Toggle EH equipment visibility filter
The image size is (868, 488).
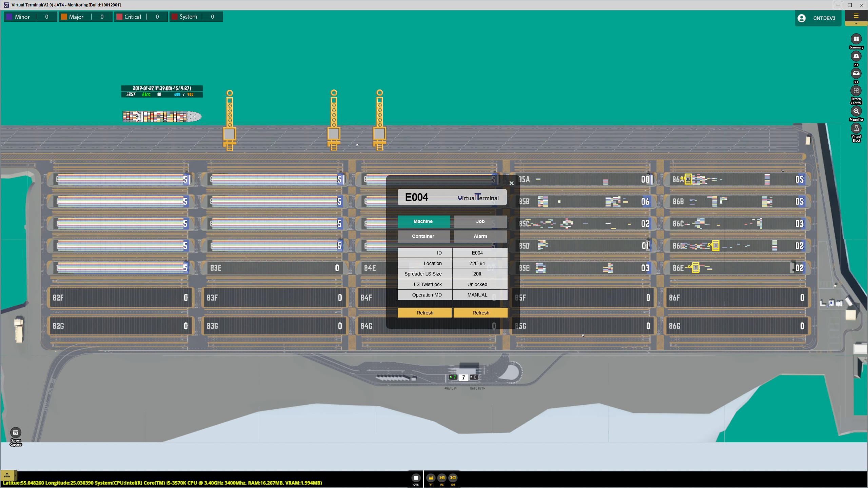453,478
